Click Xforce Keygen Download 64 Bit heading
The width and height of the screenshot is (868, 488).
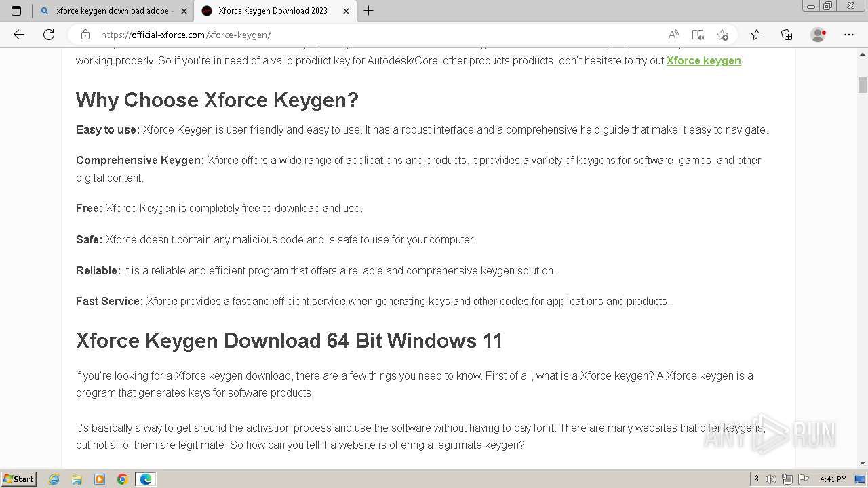pos(290,340)
